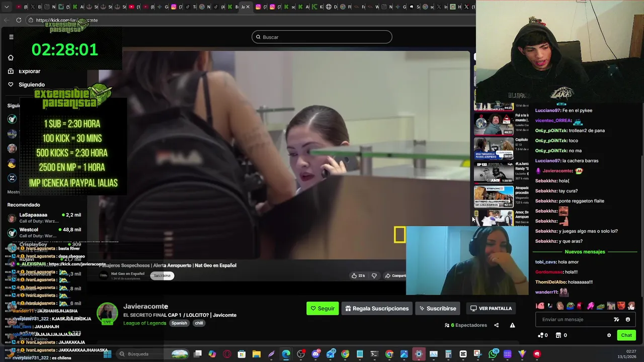Click the report warning triangle icon
This screenshot has height=362, width=644.
click(x=512, y=325)
